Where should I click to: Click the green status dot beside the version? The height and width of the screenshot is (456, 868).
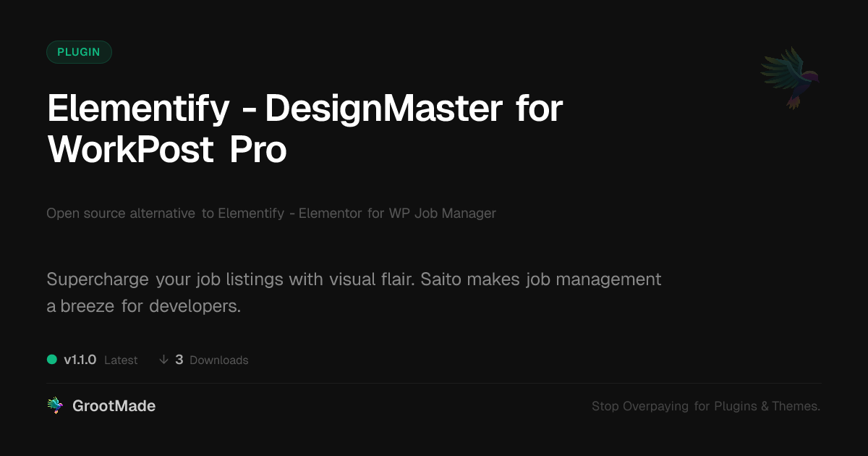point(52,359)
